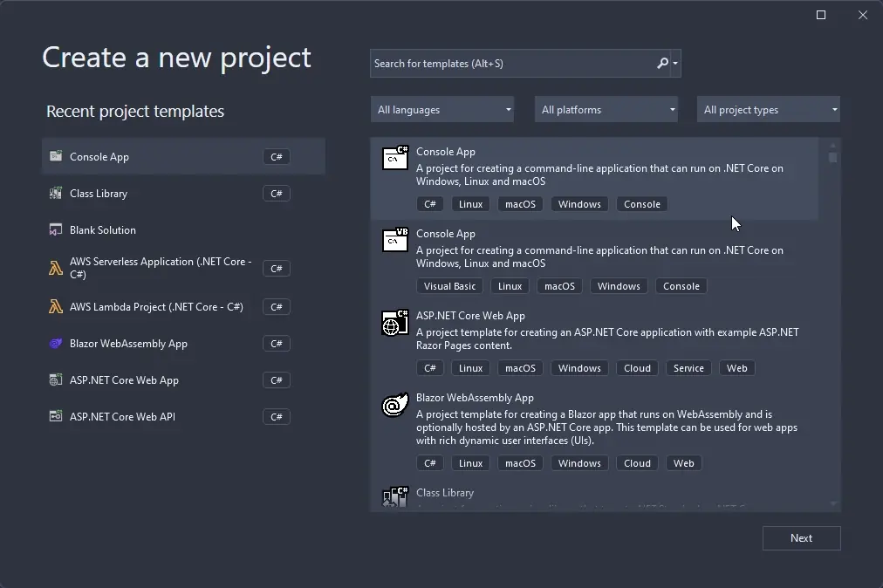Open the All platforms dropdown
The height and width of the screenshot is (588, 883).
point(606,109)
